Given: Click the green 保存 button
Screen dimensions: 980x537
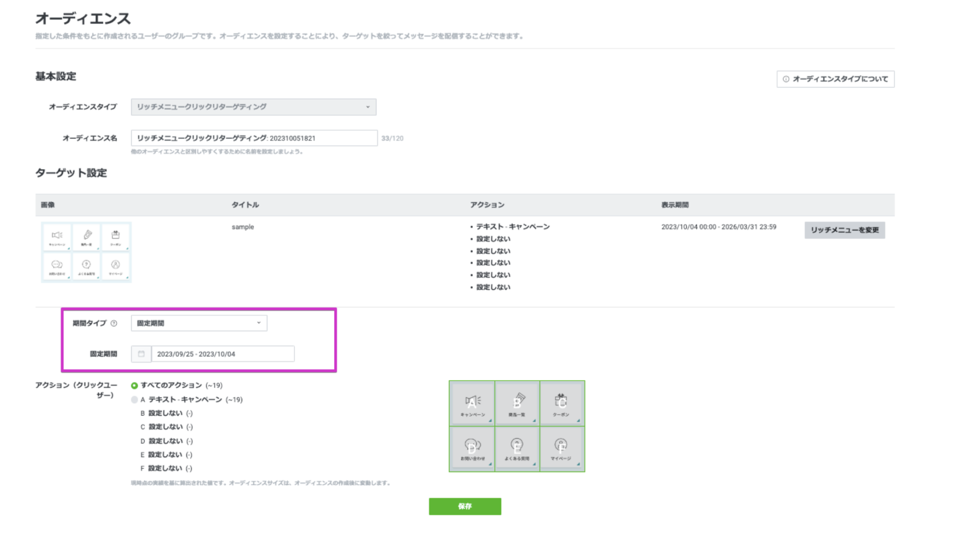Looking at the screenshot, I should coord(465,506).
